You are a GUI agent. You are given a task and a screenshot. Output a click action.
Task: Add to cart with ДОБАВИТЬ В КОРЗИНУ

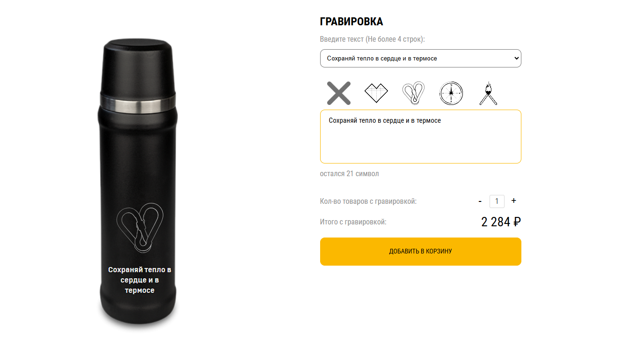(x=420, y=252)
